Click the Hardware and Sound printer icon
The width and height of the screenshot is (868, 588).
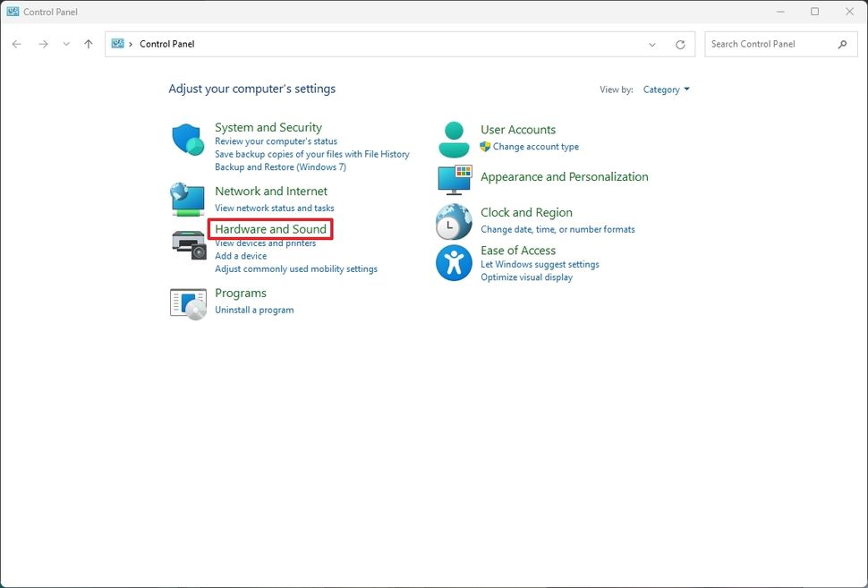(x=187, y=243)
